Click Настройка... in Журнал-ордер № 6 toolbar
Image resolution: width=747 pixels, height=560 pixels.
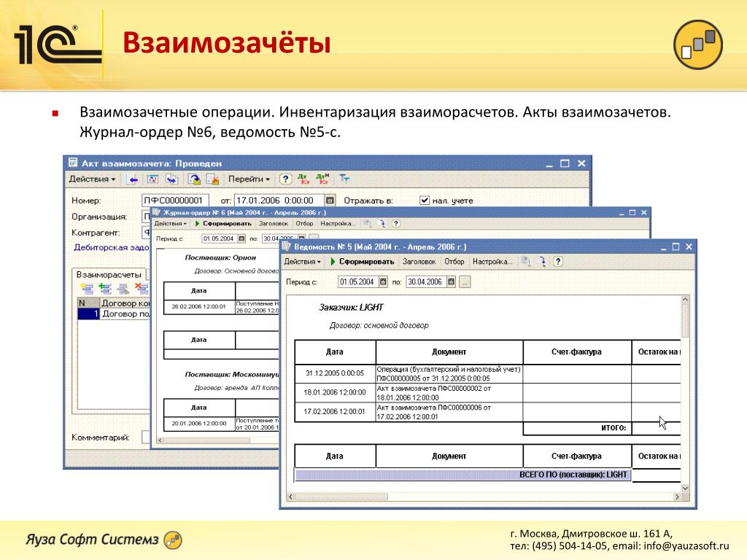pos(338,223)
